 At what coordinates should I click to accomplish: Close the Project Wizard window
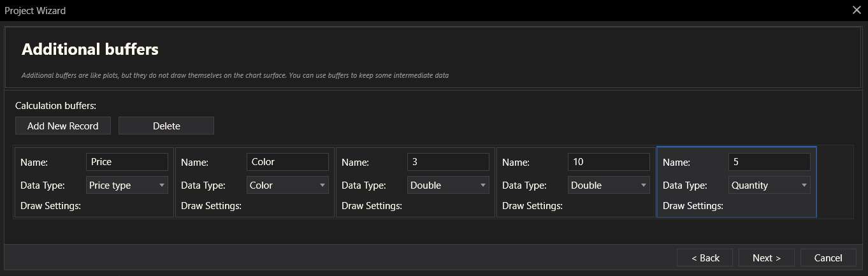click(x=857, y=10)
